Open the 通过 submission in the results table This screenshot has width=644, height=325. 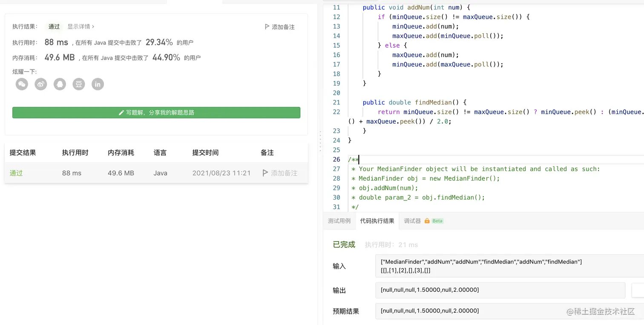(16, 173)
